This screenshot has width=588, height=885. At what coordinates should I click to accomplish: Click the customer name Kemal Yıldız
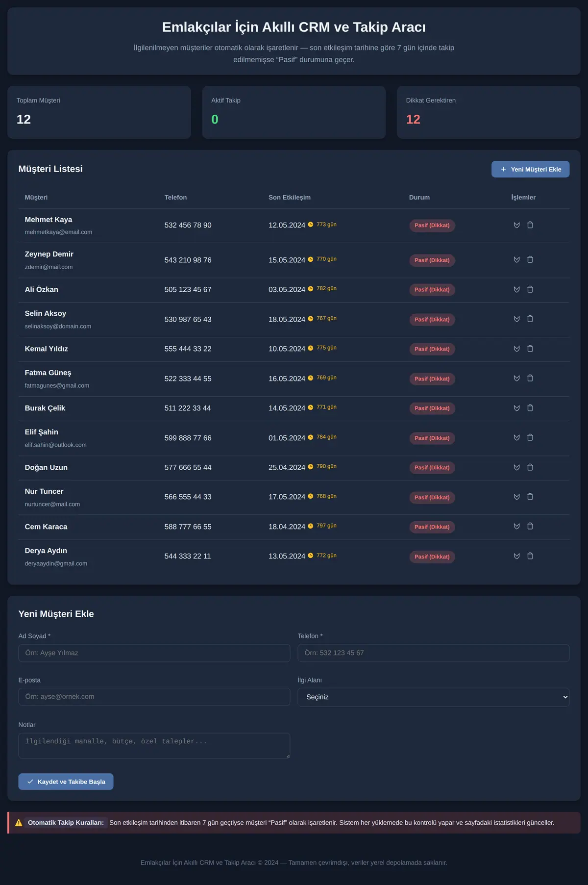click(47, 349)
